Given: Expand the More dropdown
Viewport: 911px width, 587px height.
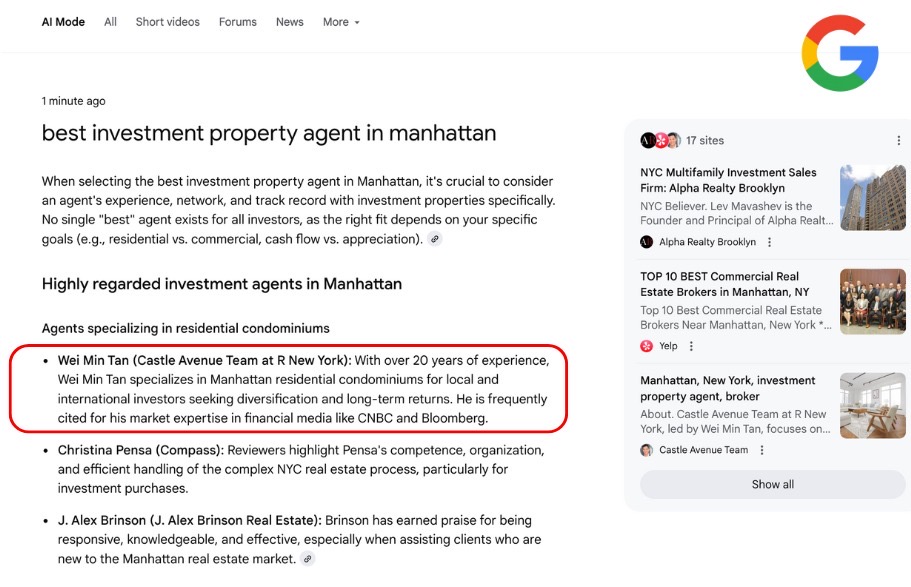Looking at the screenshot, I should point(341,22).
